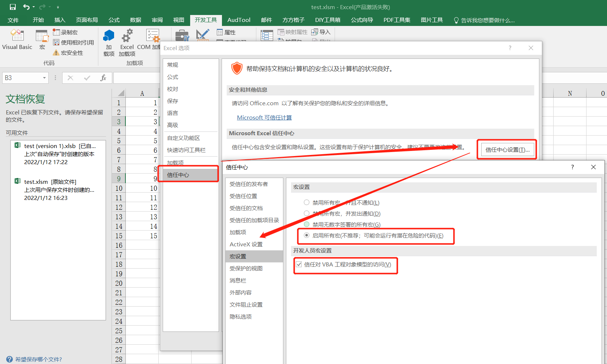
Task: Select 禁用无数字签署的所有宏 radio button
Action: click(x=307, y=224)
